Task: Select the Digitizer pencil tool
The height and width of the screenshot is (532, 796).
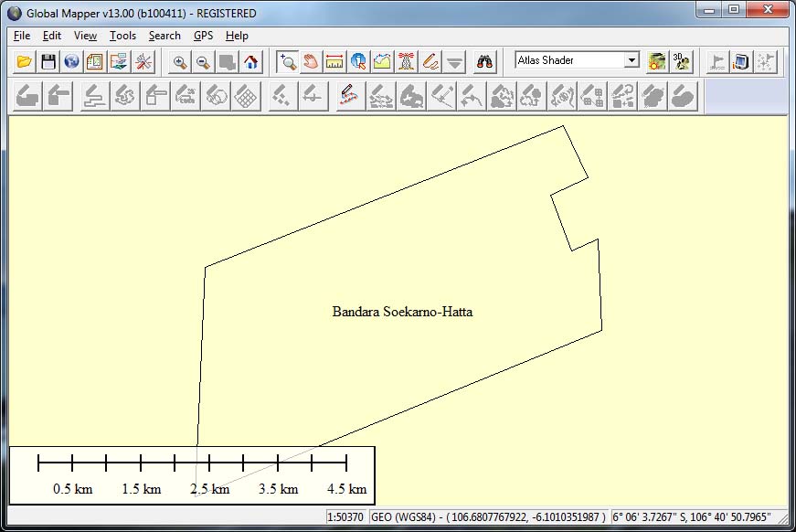Action: tap(430, 62)
